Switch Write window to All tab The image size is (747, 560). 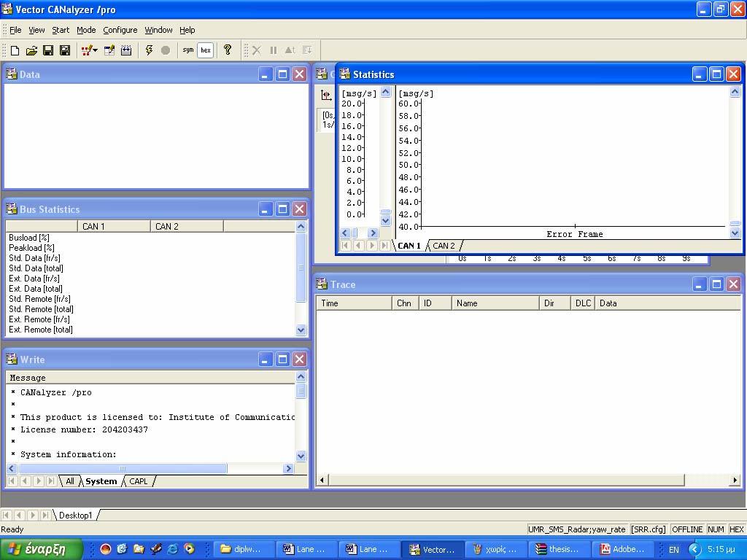(70, 481)
